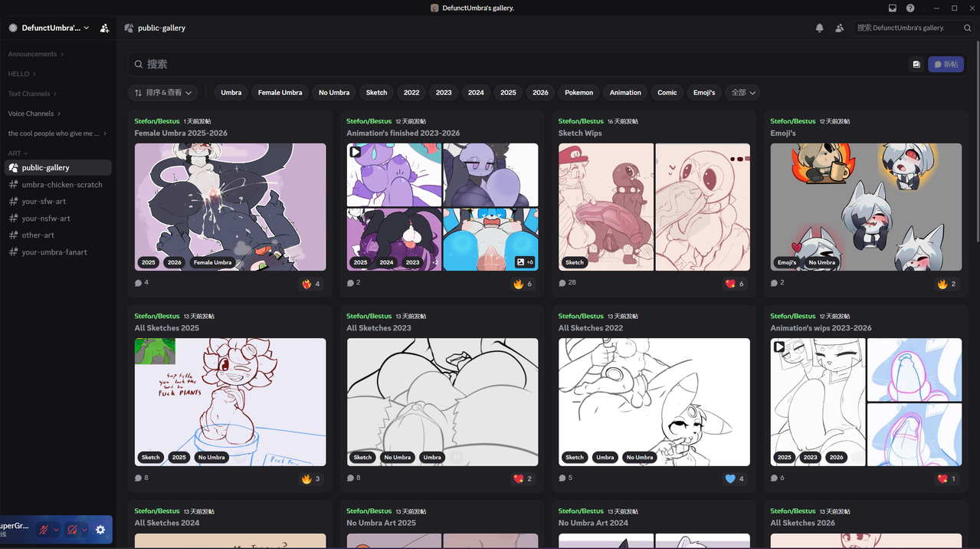Image resolution: width=980 pixels, height=549 pixels.
Task: Open the invite people icon beside server name
Action: click(105, 28)
